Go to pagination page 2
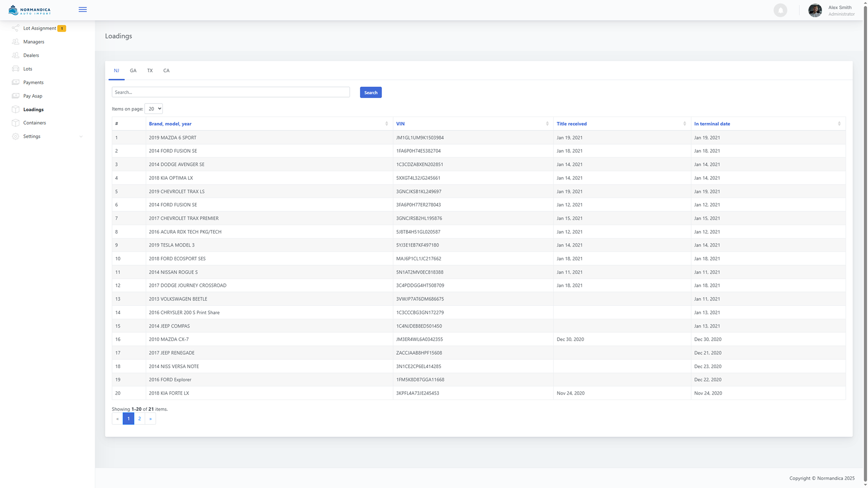Image resolution: width=868 pixels, height=488 pixels. (139, 419)
